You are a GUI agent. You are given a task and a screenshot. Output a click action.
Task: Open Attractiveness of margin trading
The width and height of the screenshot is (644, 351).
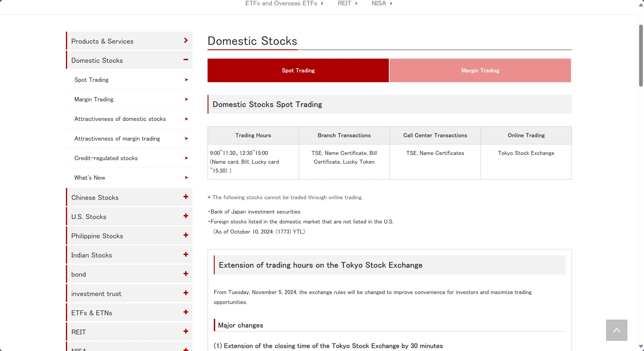coord(129,139)
